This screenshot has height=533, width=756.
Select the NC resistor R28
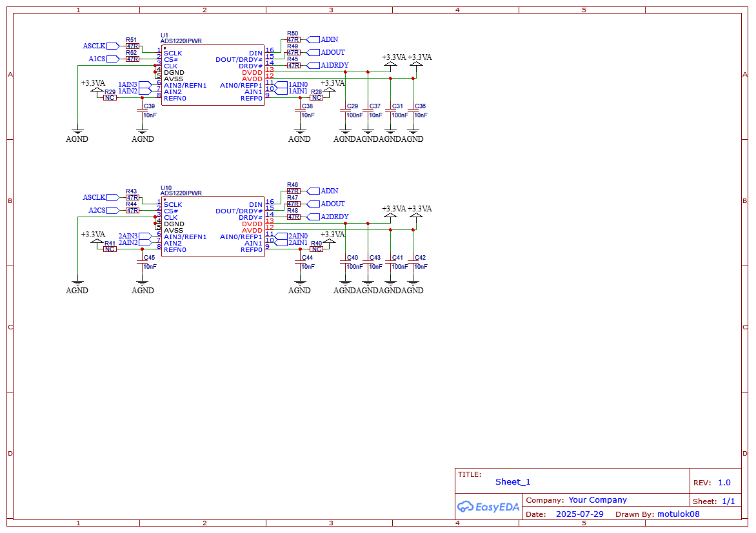coord(316,98)
